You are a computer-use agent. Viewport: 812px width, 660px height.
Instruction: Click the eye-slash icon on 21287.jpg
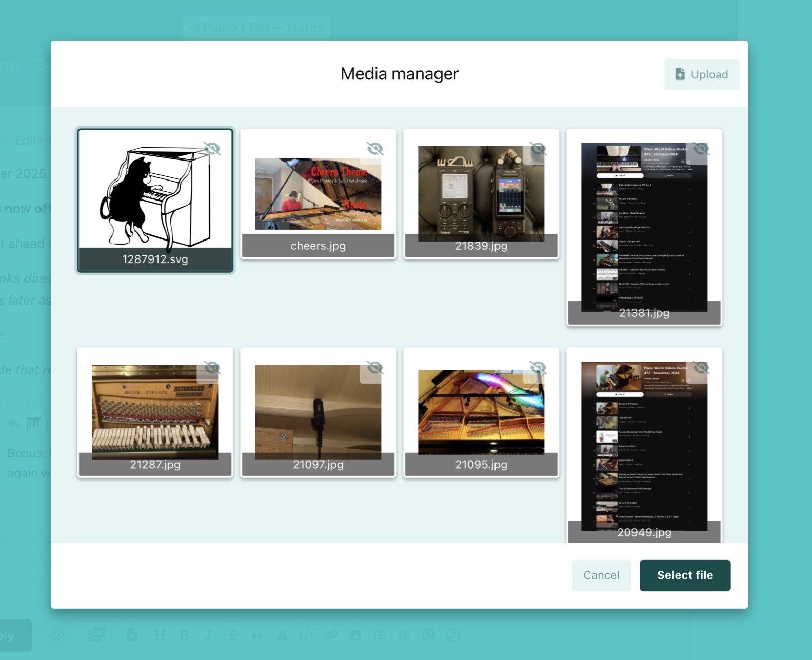click(x=211, y=368)
